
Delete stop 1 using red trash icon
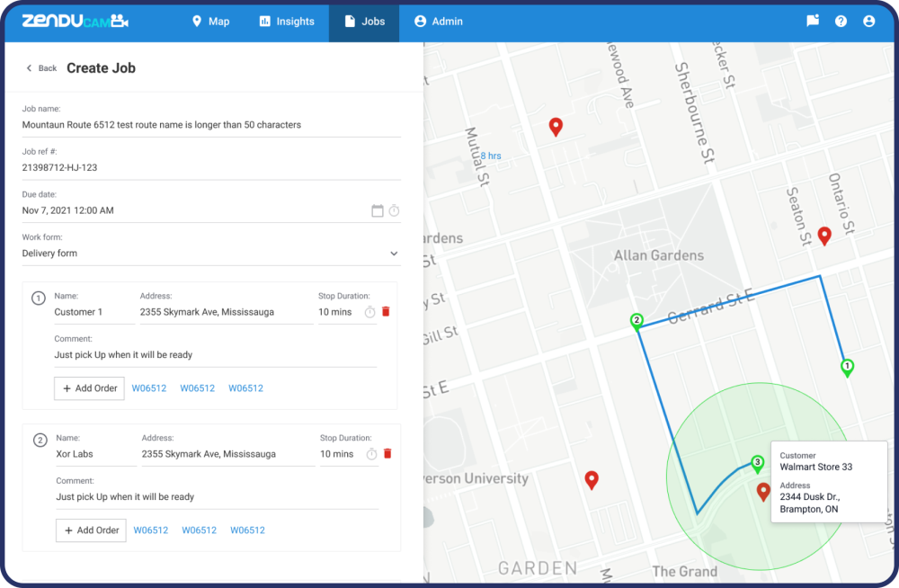tap(386, 312)
